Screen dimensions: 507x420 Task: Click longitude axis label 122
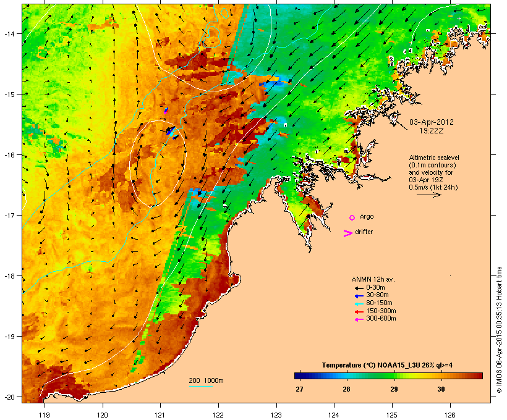pyautogui.click(x=218, y=415)
